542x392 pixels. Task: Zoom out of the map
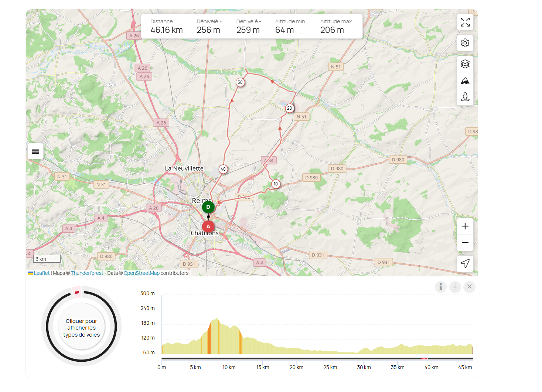(465, 242)
